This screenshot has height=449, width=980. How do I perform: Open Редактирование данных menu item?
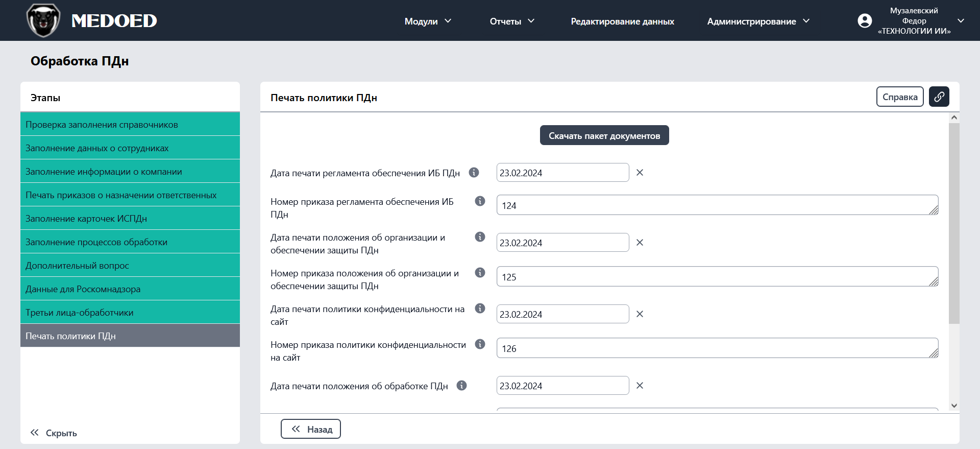coord(622,21)
